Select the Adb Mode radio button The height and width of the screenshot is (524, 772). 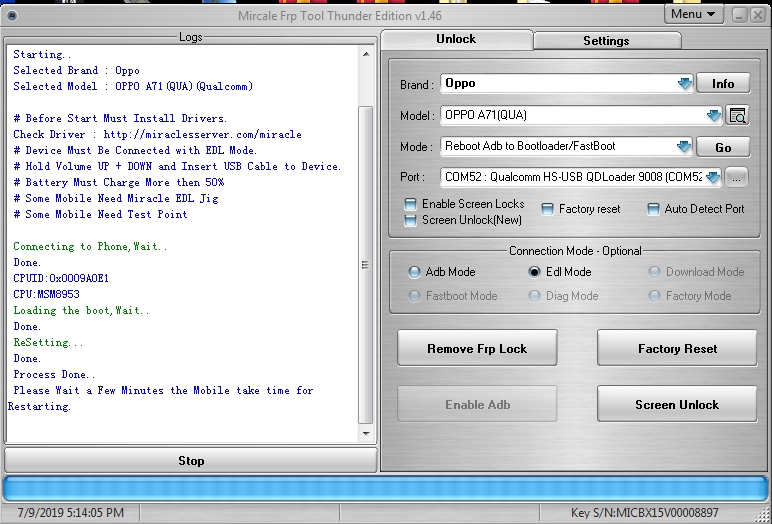pos(414,272)
